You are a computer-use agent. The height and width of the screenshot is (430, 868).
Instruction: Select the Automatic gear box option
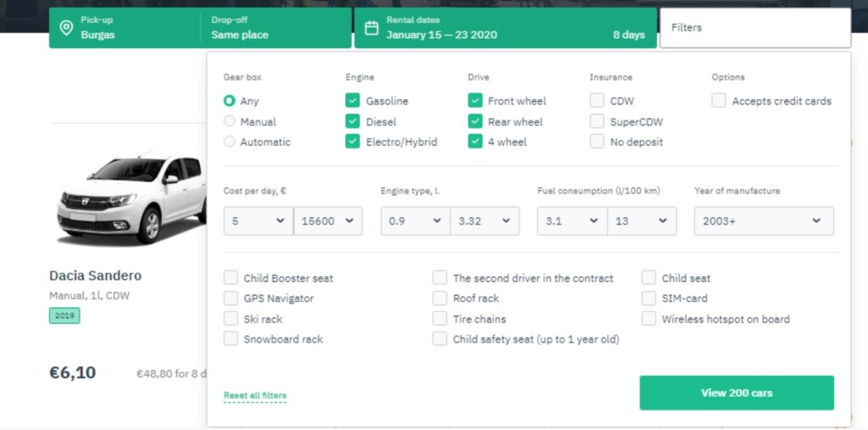229,142
